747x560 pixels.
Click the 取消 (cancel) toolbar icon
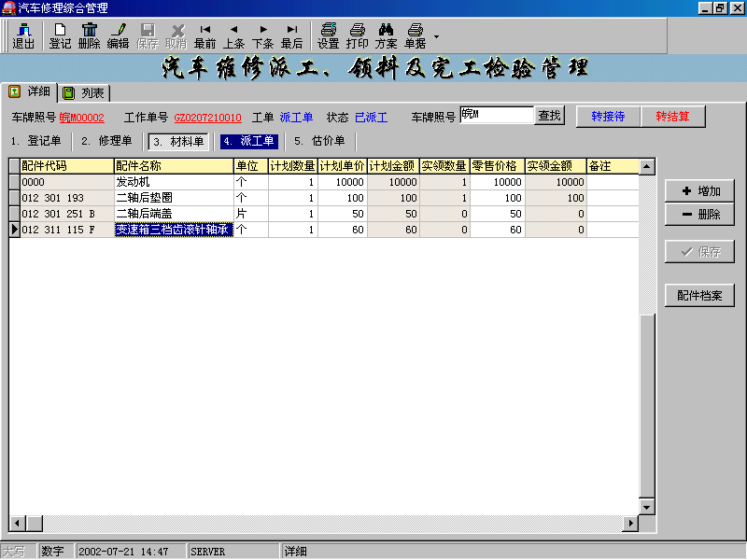click(x=176, y=36)
